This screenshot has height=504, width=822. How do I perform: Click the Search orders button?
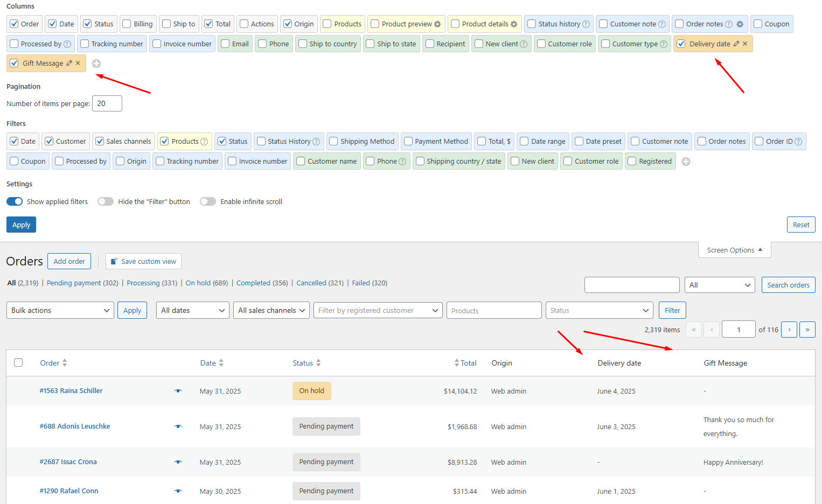788,285
